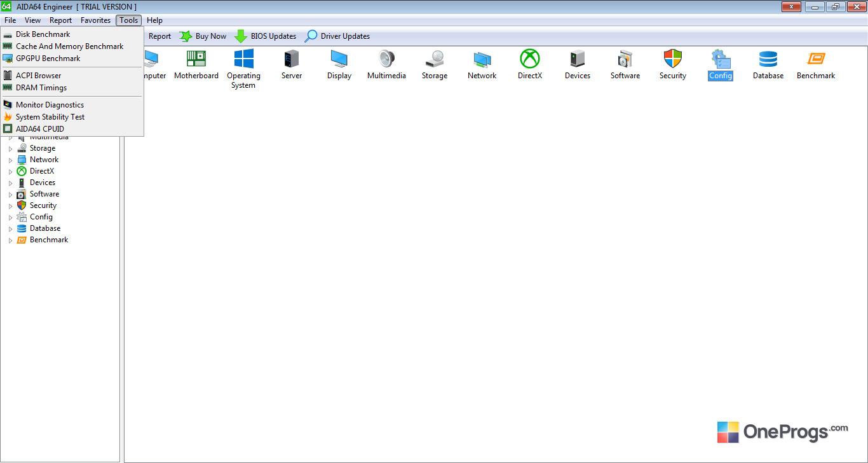Viewport: 868px width, 463px height.
Task: Open the View menu
Action: [x=32, y=20]
